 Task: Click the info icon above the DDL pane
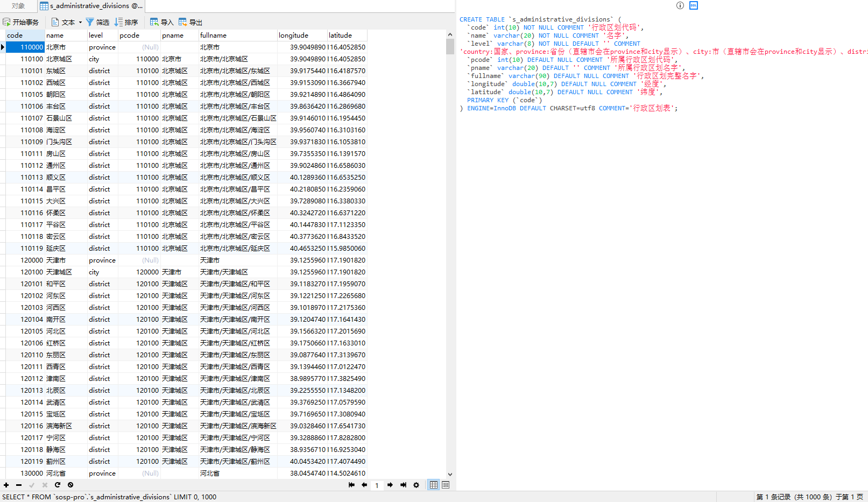tap(680, 5)
